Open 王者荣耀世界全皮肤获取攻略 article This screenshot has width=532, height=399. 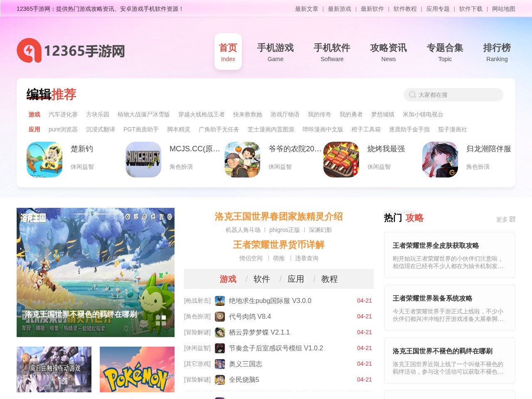(x=436, y=246)
